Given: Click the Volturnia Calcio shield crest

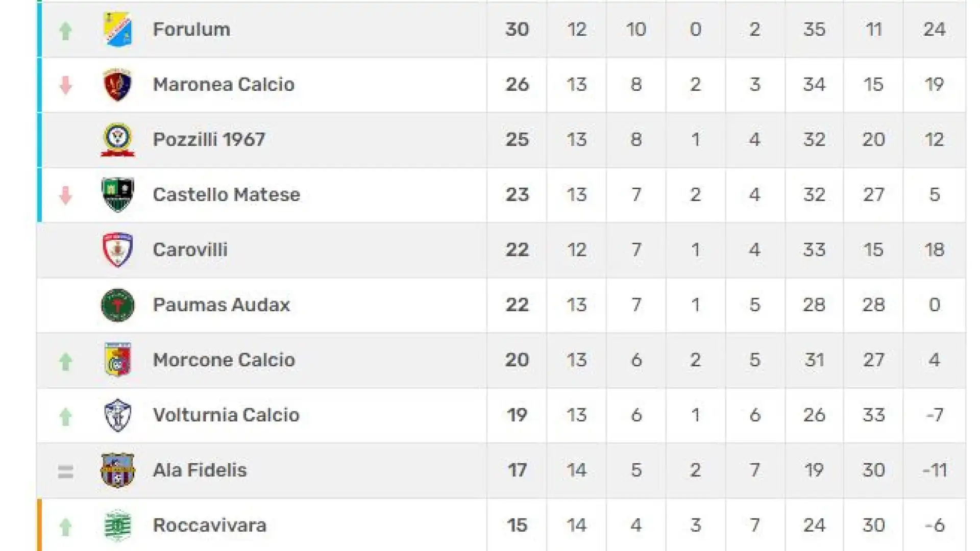Looking at the screenshot, I should click(118, 415).
